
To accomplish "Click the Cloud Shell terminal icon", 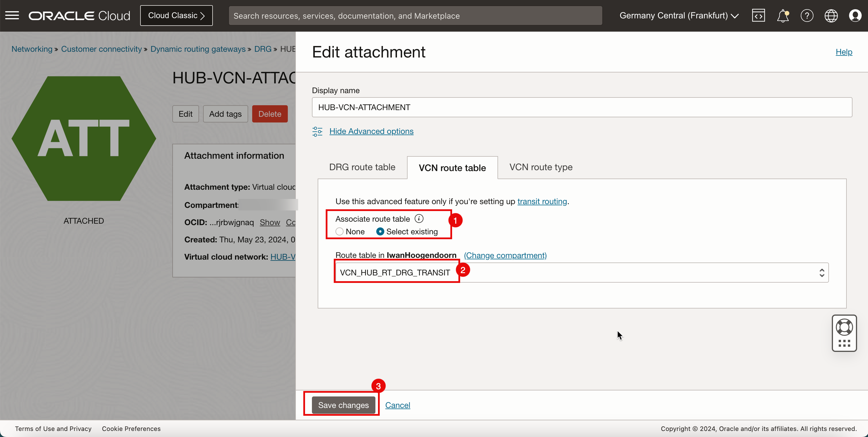I will click(758, 15).
